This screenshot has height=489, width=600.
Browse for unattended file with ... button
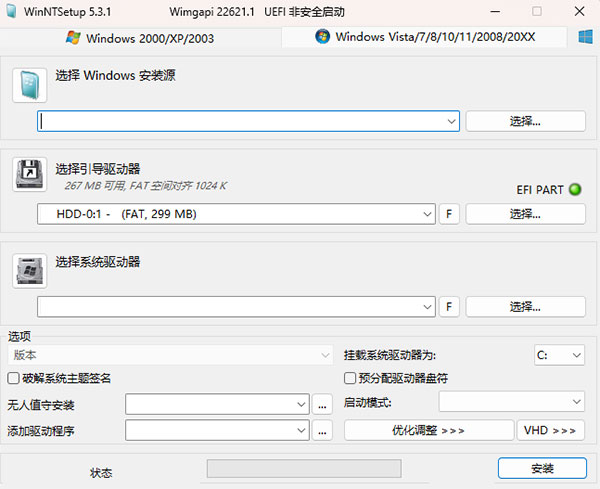322,404
